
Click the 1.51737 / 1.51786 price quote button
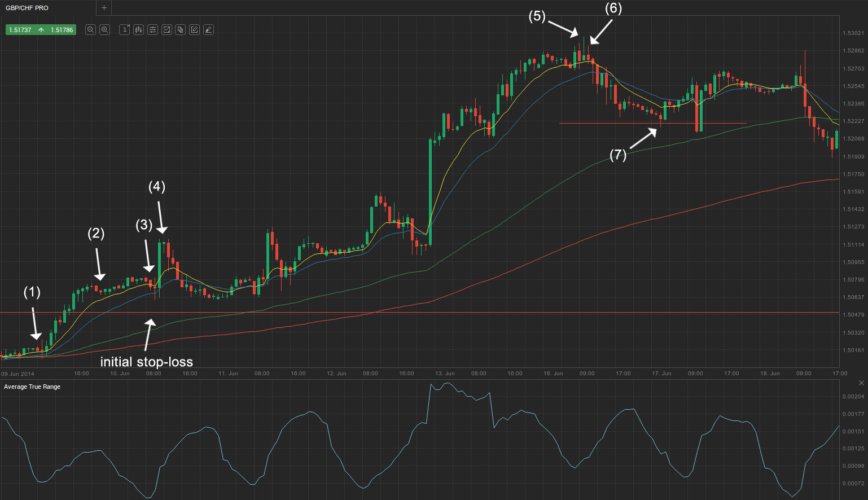pos(41,30)
